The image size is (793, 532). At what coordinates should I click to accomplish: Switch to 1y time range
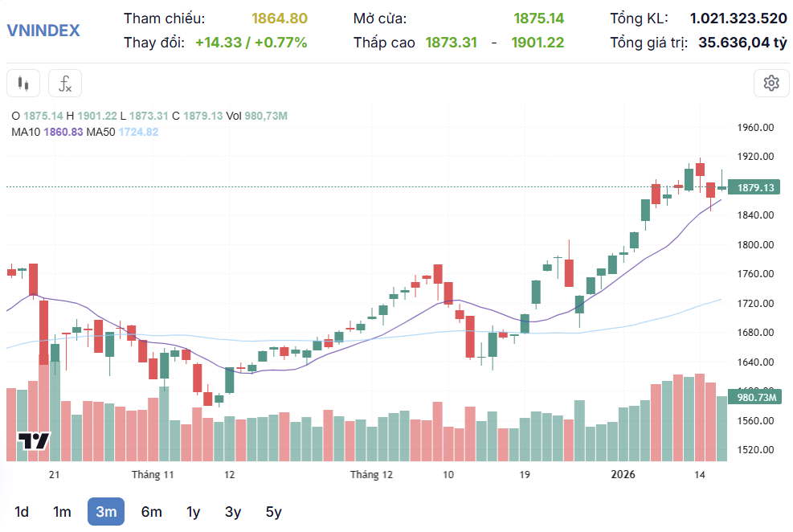(x=193, y=512)
